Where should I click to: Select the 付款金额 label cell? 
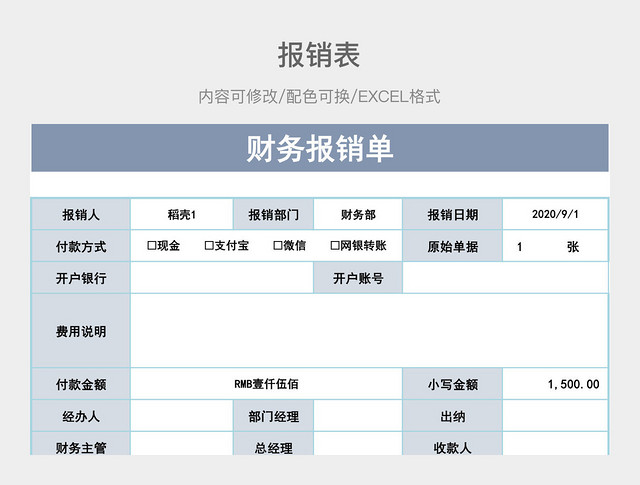pyautogui.click(x=81, y=384)
